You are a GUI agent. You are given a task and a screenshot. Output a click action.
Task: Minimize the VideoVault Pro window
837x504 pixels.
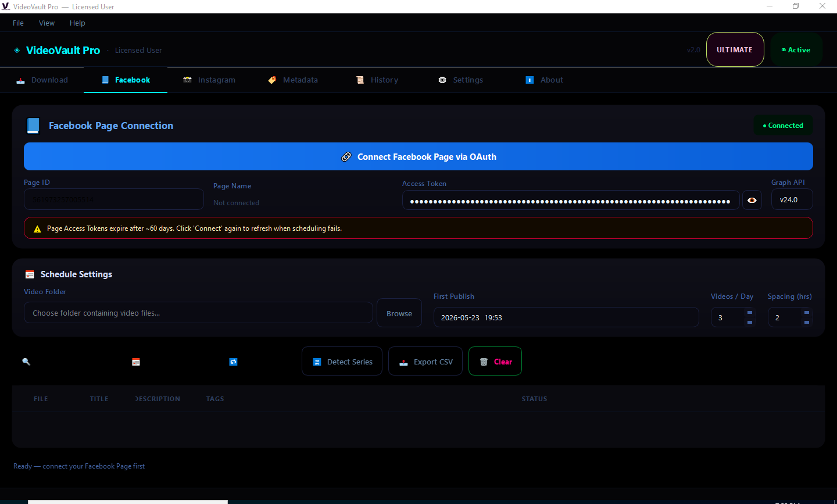coord(770,6)
